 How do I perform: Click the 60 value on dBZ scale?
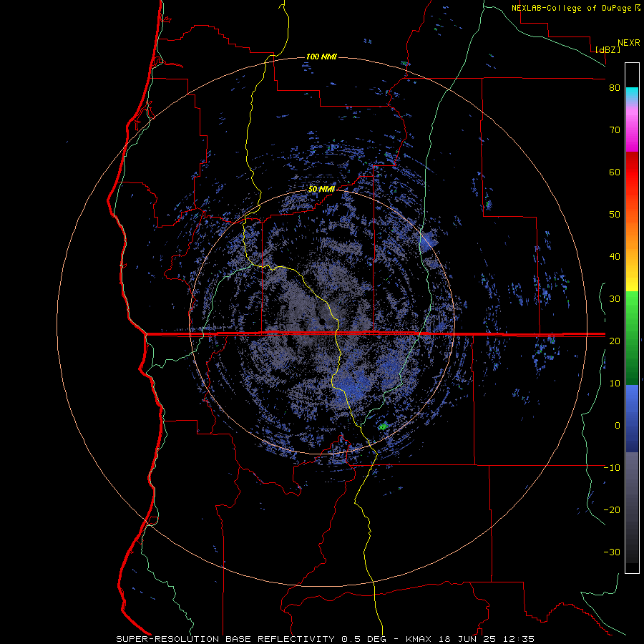pyautogui.click(x=615, y=172)
